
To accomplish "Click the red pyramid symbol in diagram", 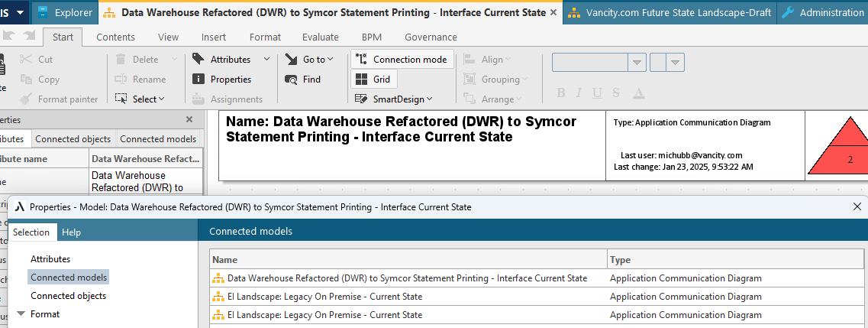I will pyautogui.click(x=840, y=145).
